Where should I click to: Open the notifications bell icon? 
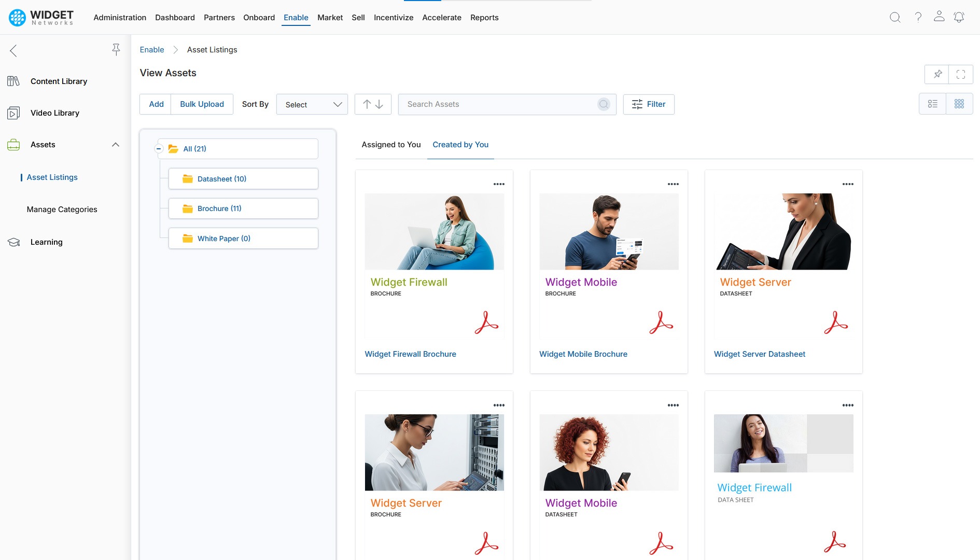(x=959, y=17)
